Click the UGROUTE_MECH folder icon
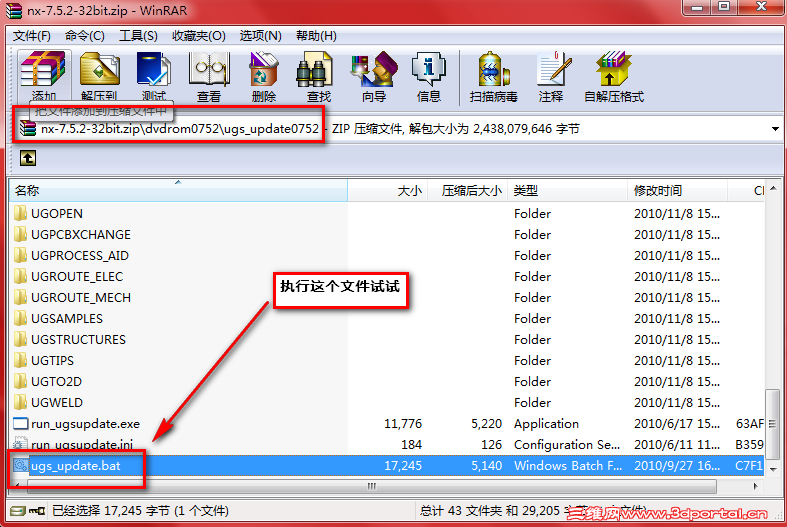The height and width of the screenshot is (527, 787). tap(21, 298)
